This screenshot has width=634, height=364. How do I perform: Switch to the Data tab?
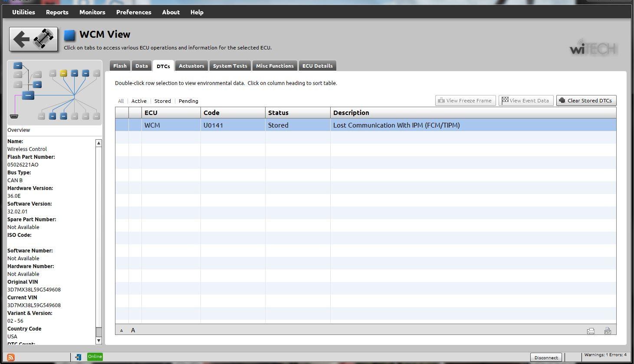[141, 66]
